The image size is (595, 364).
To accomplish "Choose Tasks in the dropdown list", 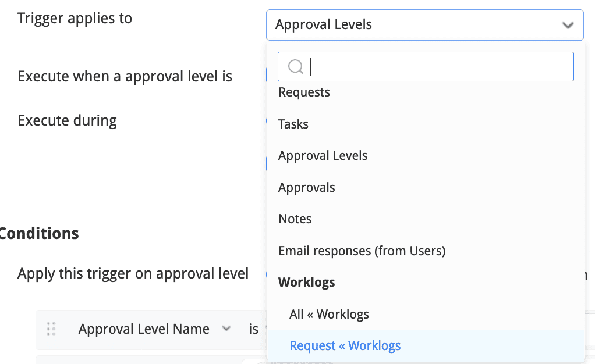I will [x=293, y=124].
